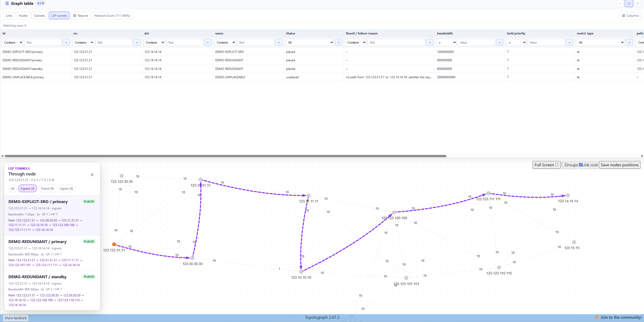Select the graph node 123.123.111.111

(488, 193)
